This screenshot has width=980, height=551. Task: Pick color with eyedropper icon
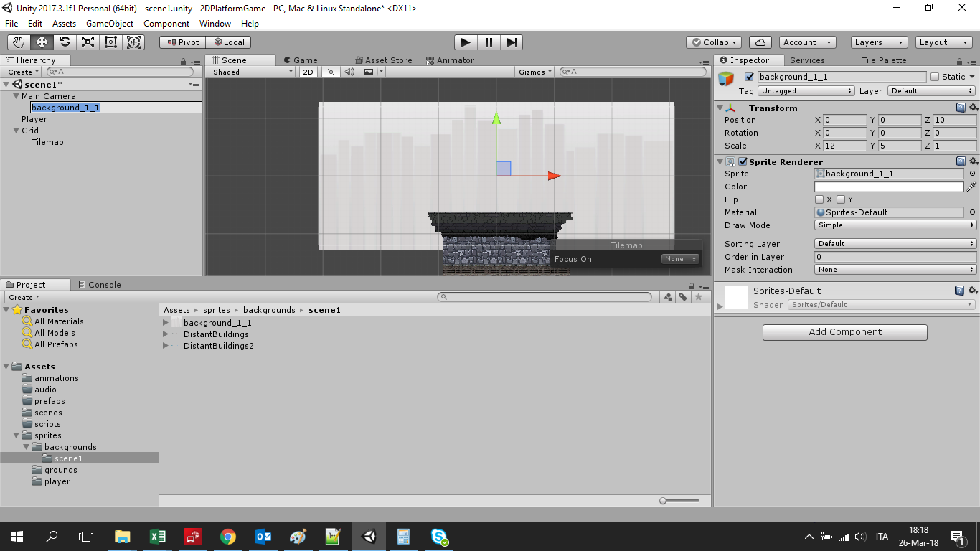(x=971, y=187)
